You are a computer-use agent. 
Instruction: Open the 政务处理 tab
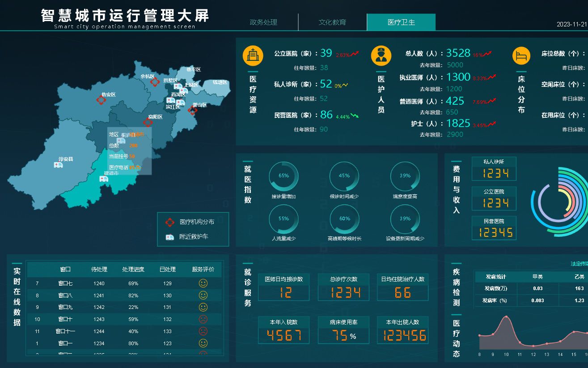263,22
